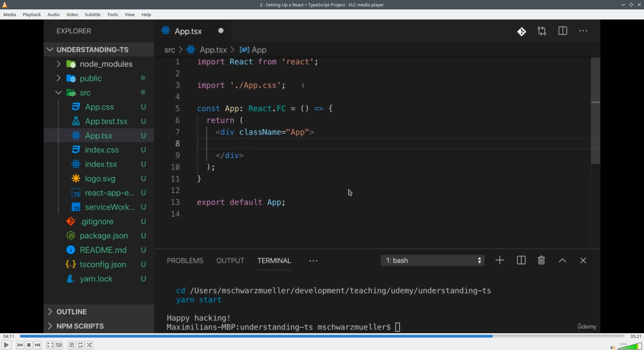This screenshot has width=644, height=350.
Task: Open the Media menu
Action: [10, 14]
